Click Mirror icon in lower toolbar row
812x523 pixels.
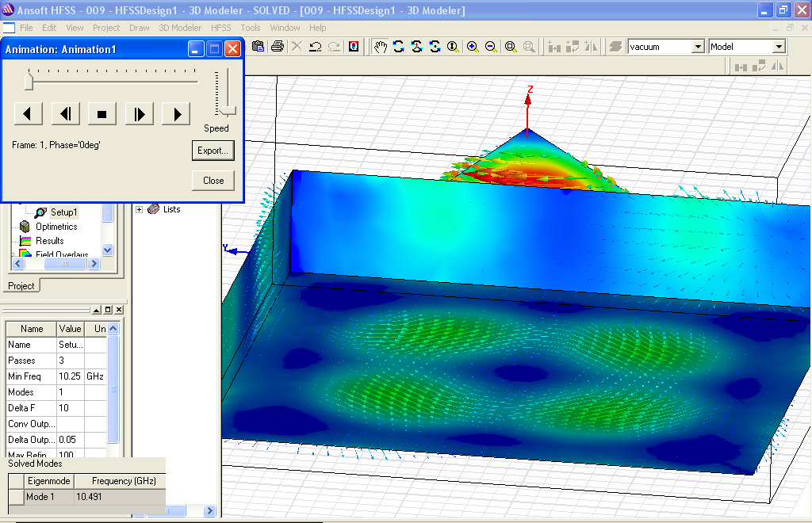(x=777, y=67)
